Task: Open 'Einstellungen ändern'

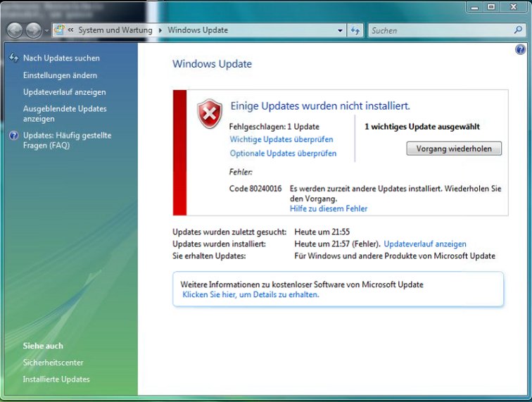Action: 60,75
